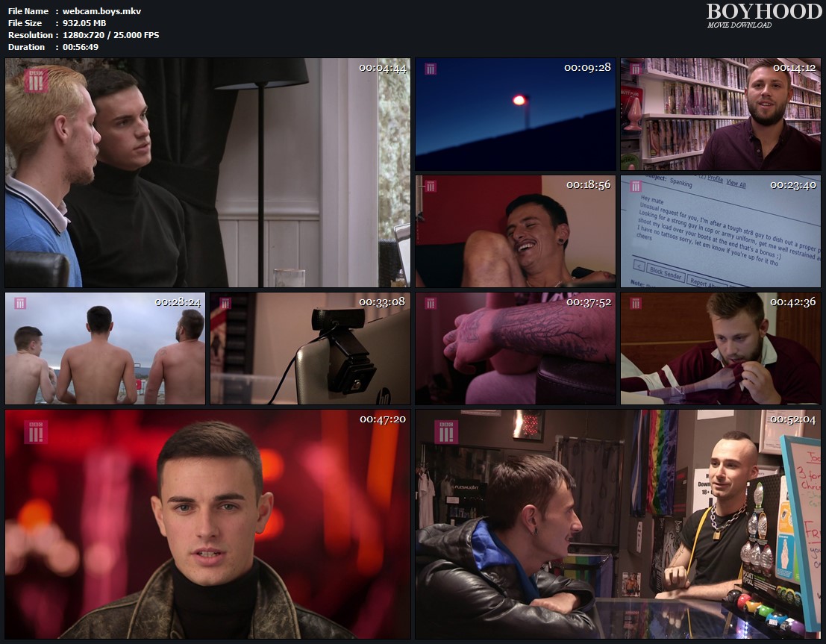
Task: Open the shop counter thumbnail at 00:52:04
Action: [x=618, y=524]
